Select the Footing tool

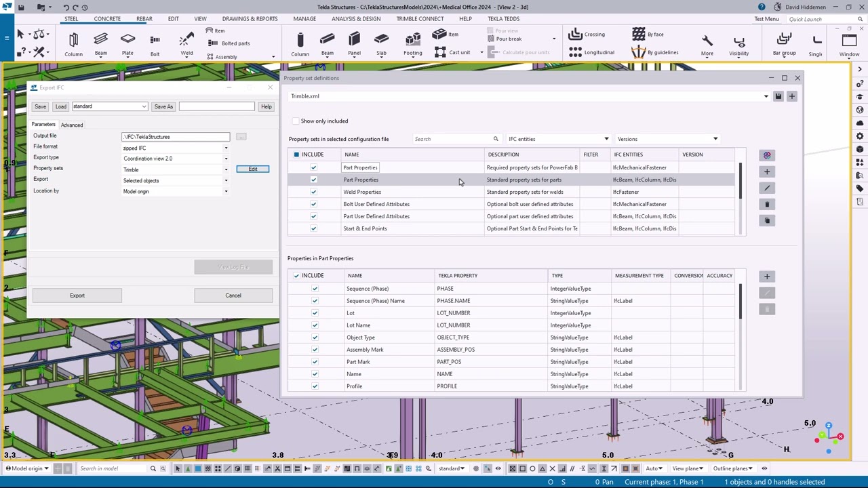coord(412,45)
